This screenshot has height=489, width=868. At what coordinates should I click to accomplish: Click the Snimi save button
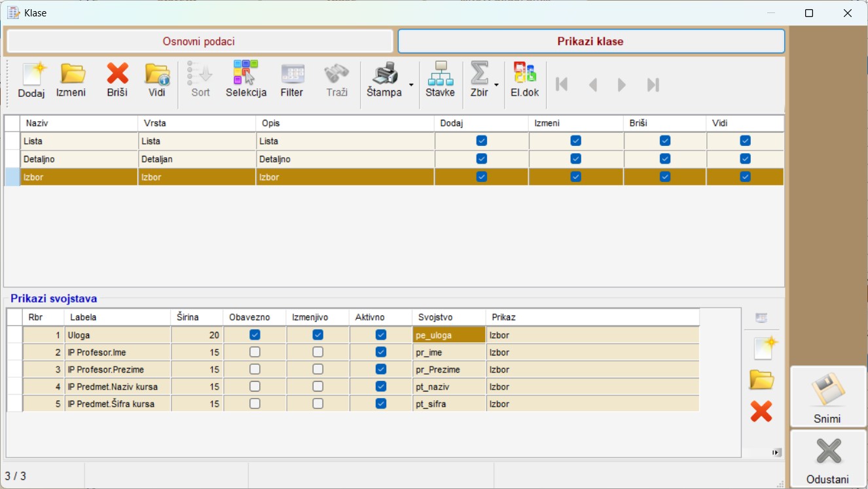coord(828,397)
